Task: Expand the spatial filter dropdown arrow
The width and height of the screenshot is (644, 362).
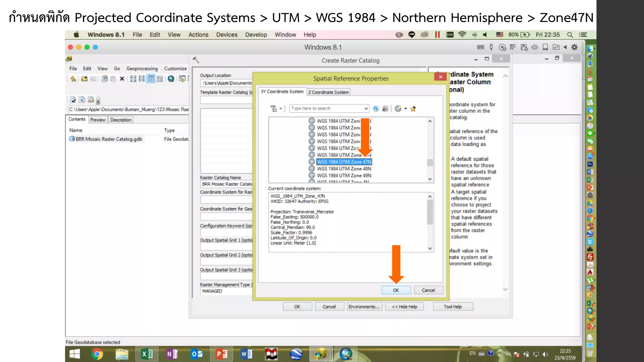Action: click(x=280, y=109)
